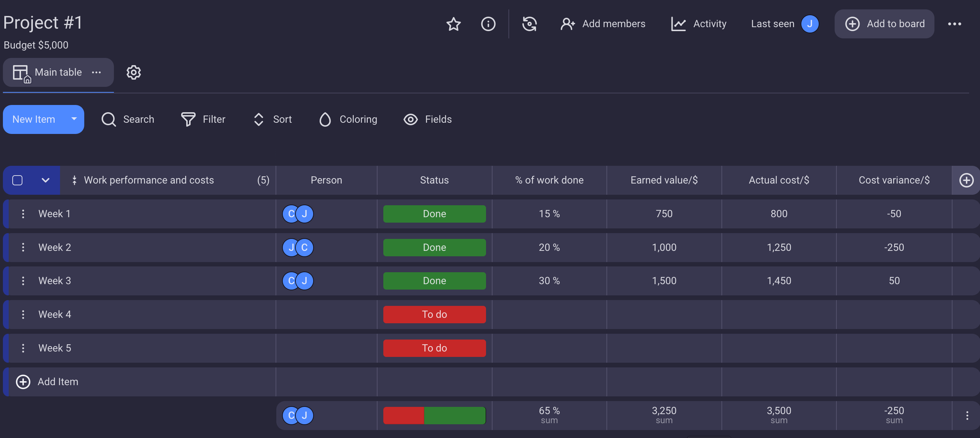The width and height of the screenshot is (980, 438).
Task: Open the Add members dialog
Action: click(602, 24)
